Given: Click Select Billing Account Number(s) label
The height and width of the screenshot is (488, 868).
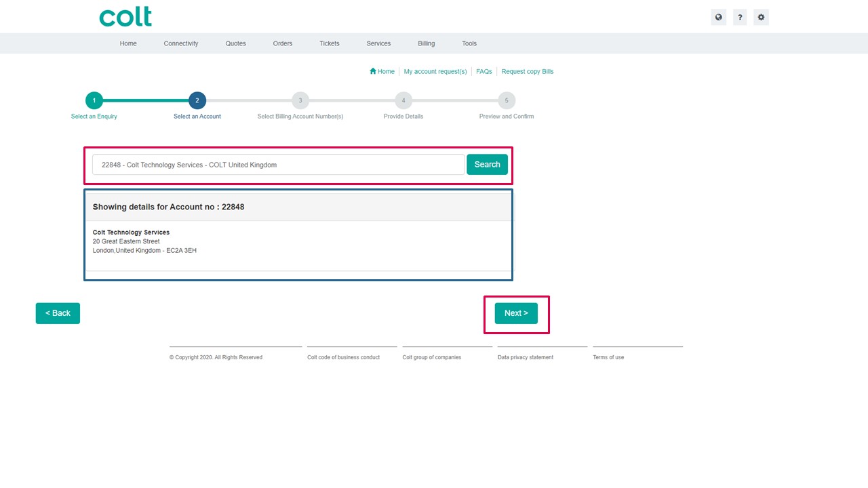Looking at the screenshot, I should pyautogui.click(x=300, y=117).
